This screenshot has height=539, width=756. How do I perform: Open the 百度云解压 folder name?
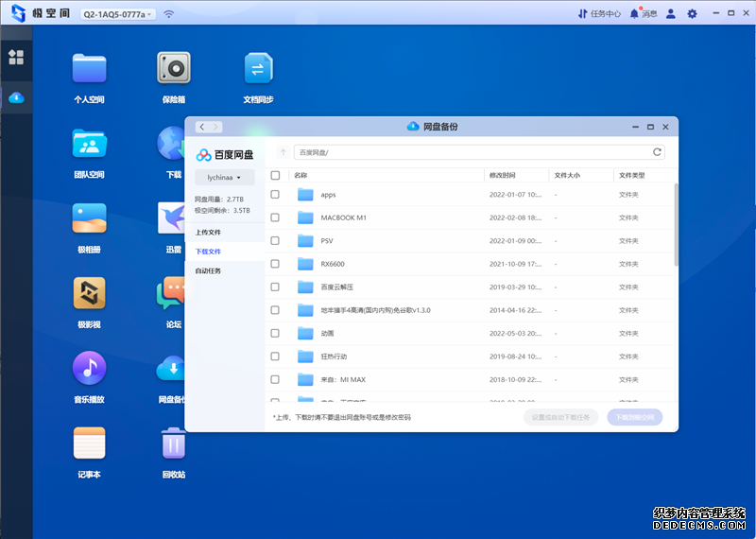(x=337, y=287)
